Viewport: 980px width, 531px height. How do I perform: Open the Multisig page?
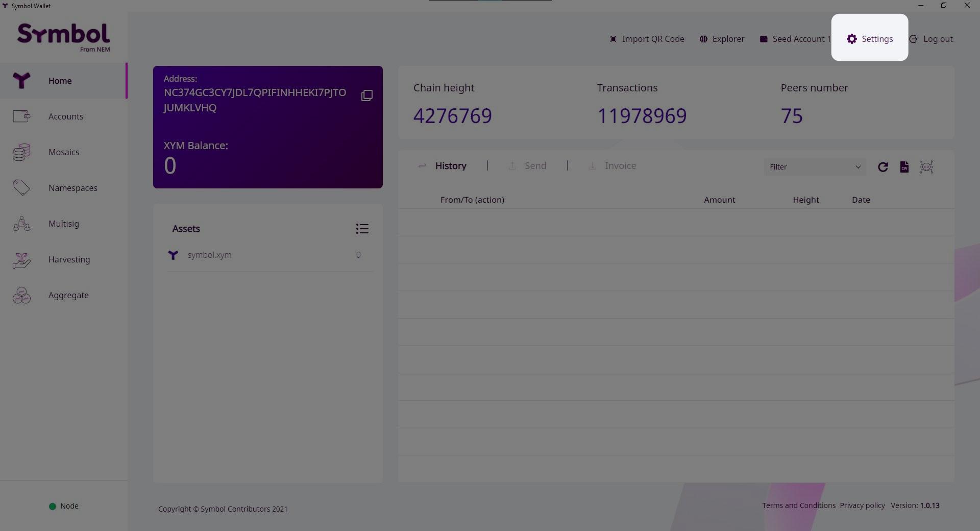[64, 224]
